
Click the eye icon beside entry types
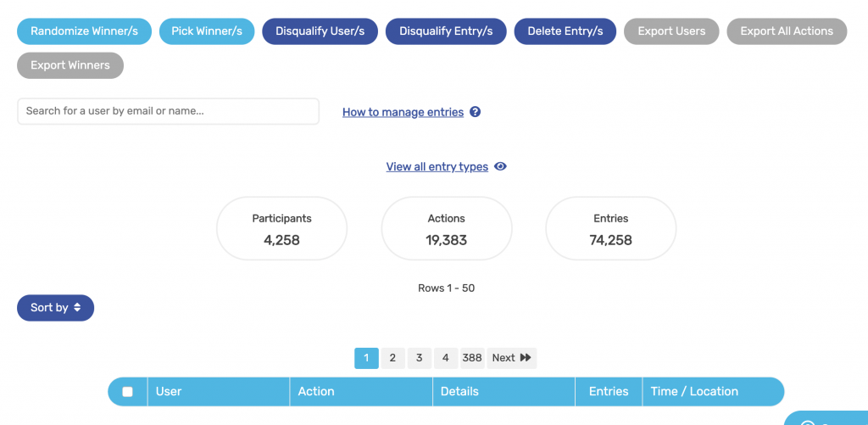point(500,166)
